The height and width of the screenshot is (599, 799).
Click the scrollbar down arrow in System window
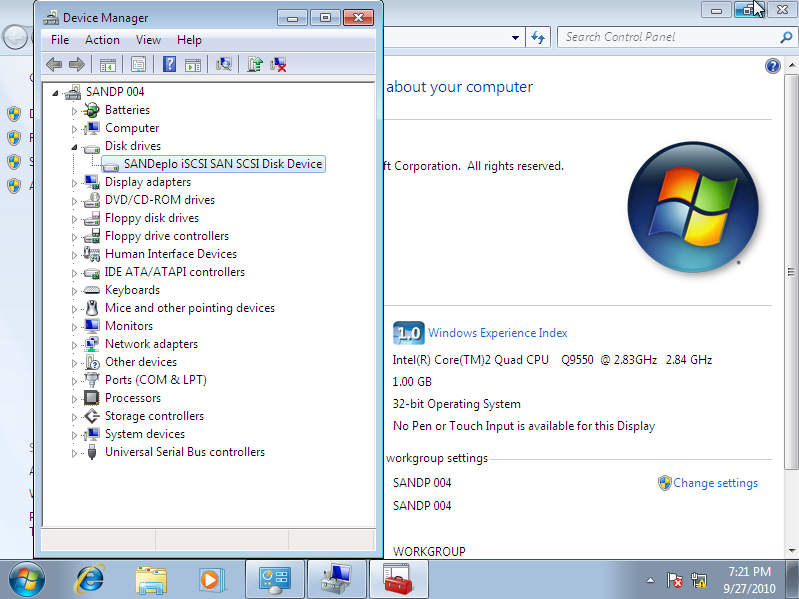coord(791,551)
